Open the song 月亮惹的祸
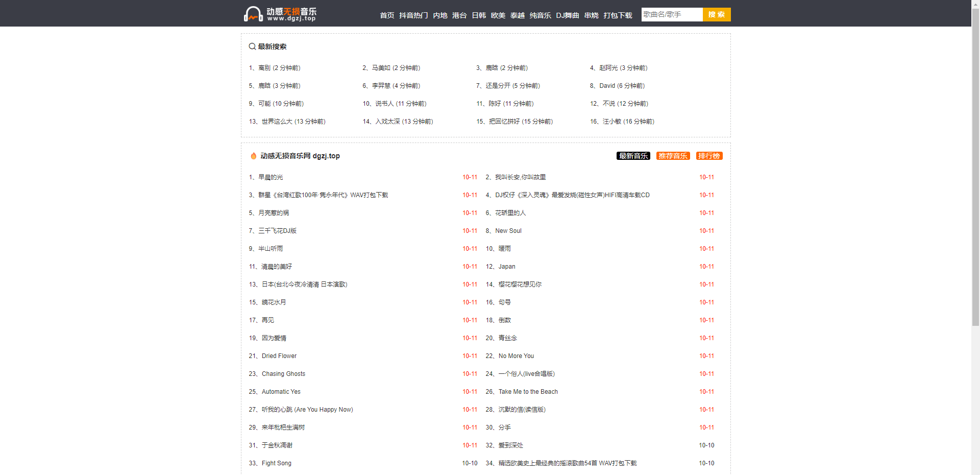Viewport: 980px width, 475px height. coord(274,213)
